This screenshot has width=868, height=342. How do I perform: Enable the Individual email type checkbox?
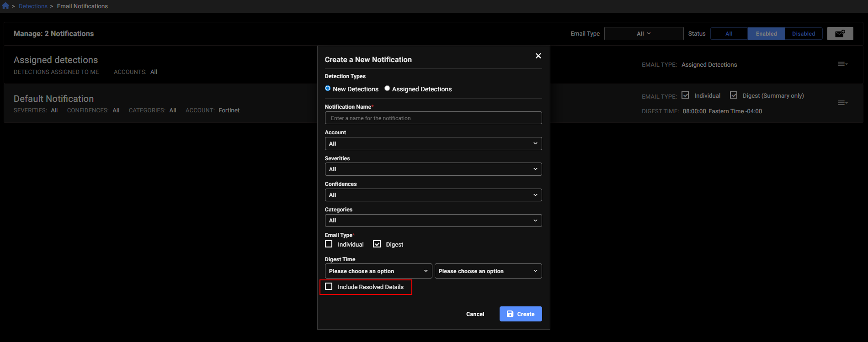pyautogui.click(x=329, y=244)
